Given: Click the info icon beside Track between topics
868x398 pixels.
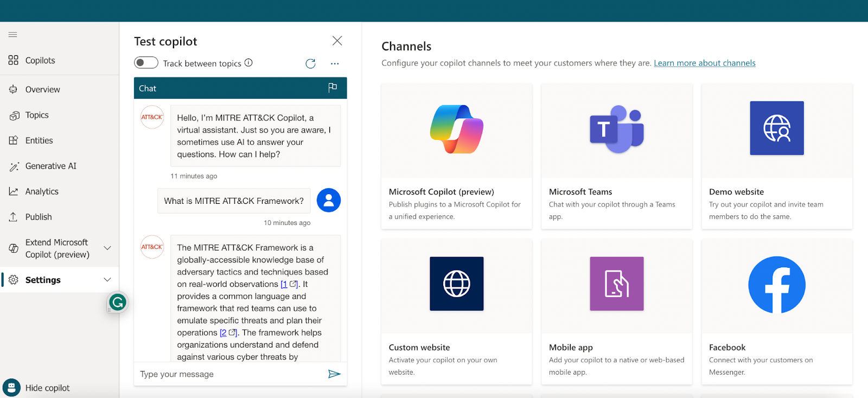Looking at the screenshot, I should [x=248, y=62].
